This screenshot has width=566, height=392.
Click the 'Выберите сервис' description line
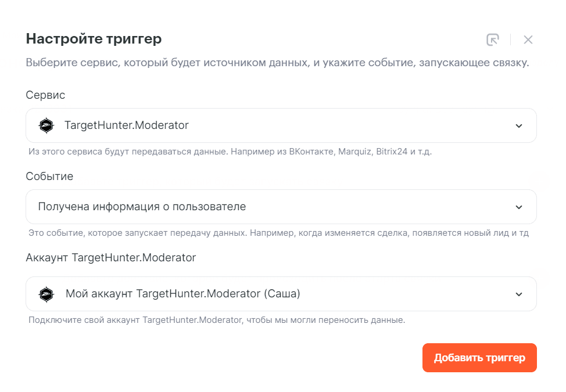pyautogui.click(x=277, y=63)
